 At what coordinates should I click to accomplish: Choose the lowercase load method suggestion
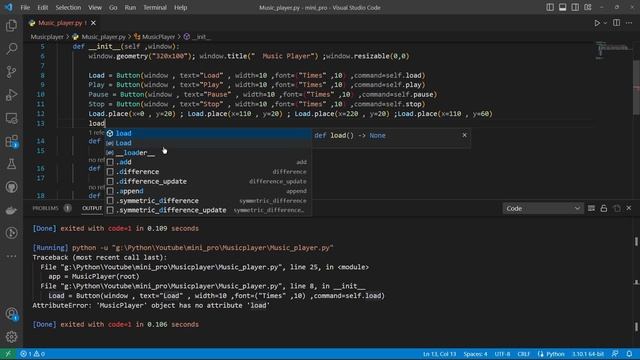pyautogui.click(x=208, y=133)
